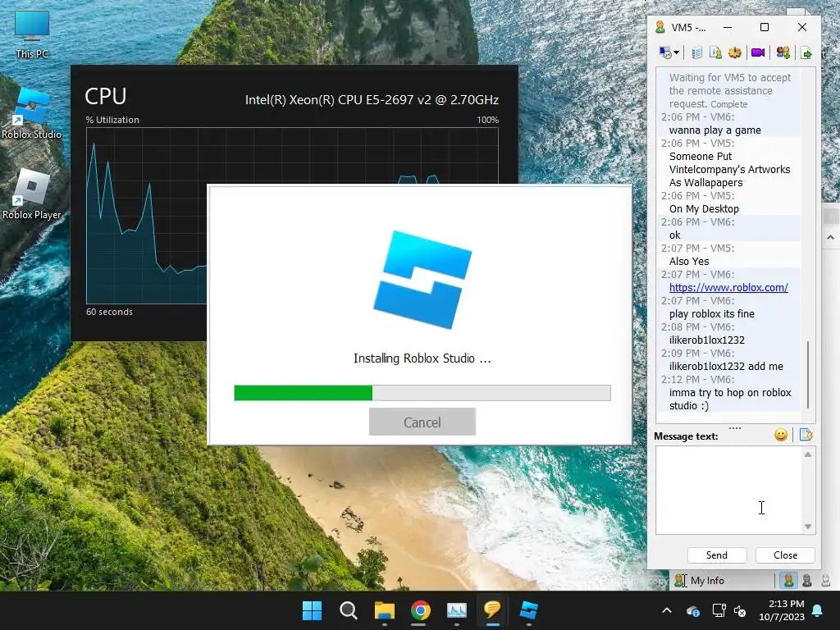Open emoticon picker smiley face

point(781,435)
